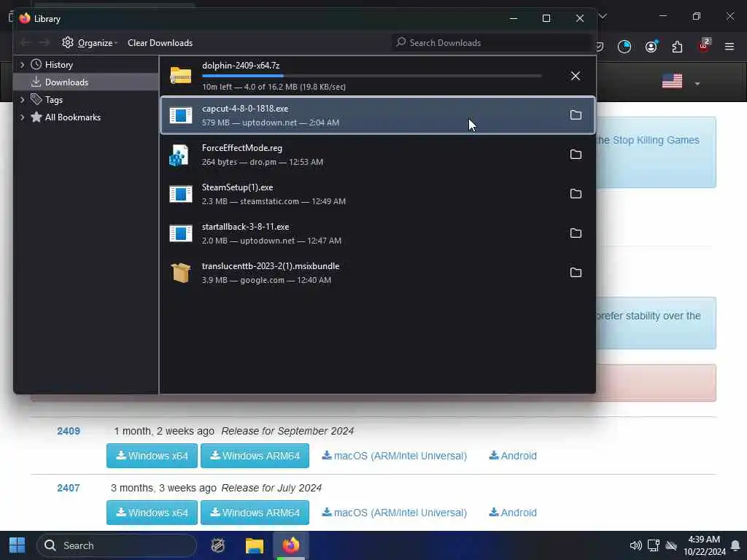Open version 2407 link

coord(69,488)
